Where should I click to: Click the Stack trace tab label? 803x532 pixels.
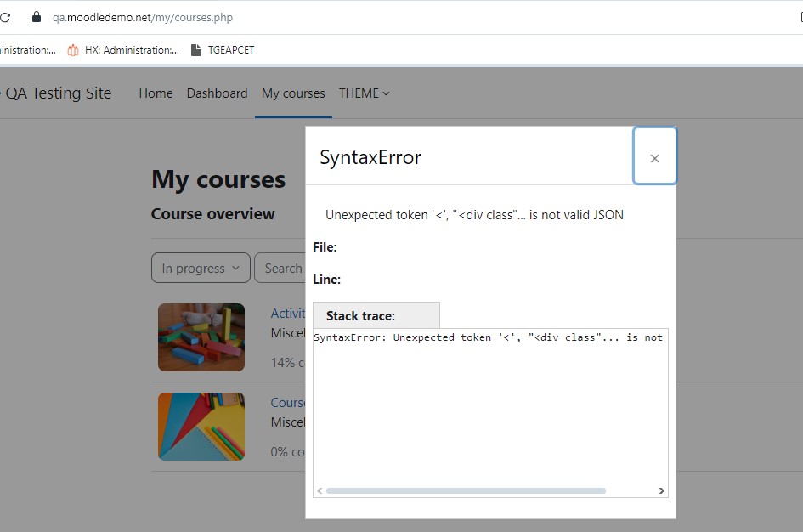360,316
